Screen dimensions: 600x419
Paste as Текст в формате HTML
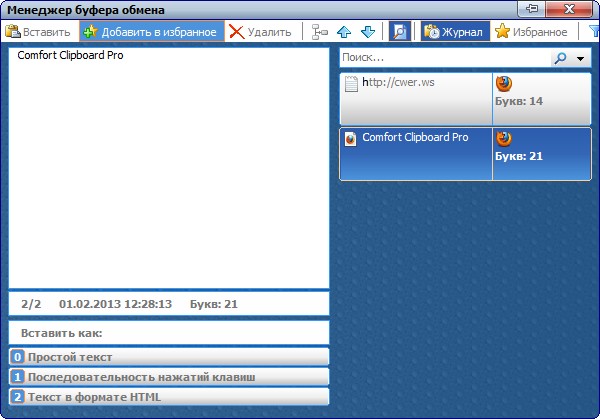169,397
